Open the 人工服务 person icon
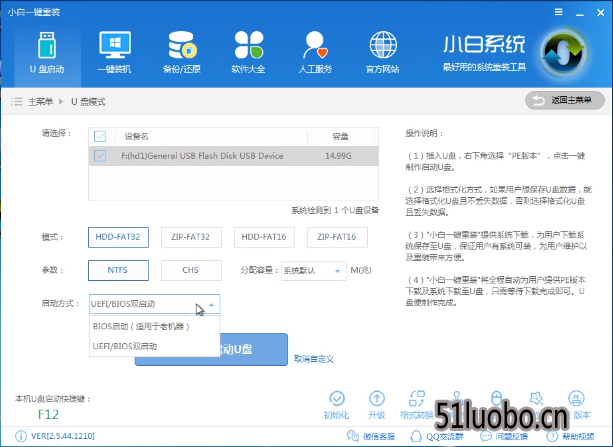 click(315, 45)
